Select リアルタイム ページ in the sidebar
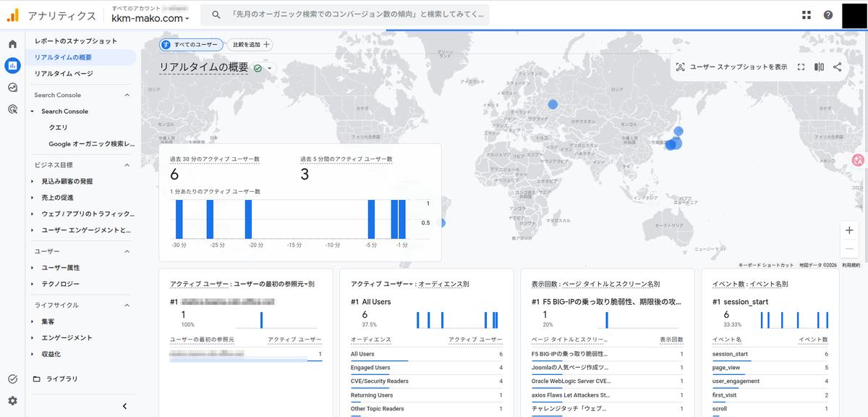 64,73
